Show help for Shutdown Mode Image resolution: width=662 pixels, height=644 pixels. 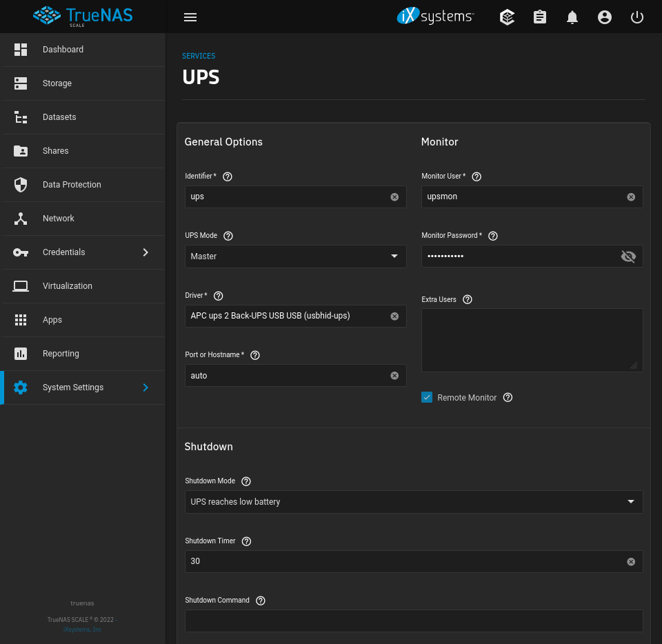245,481
